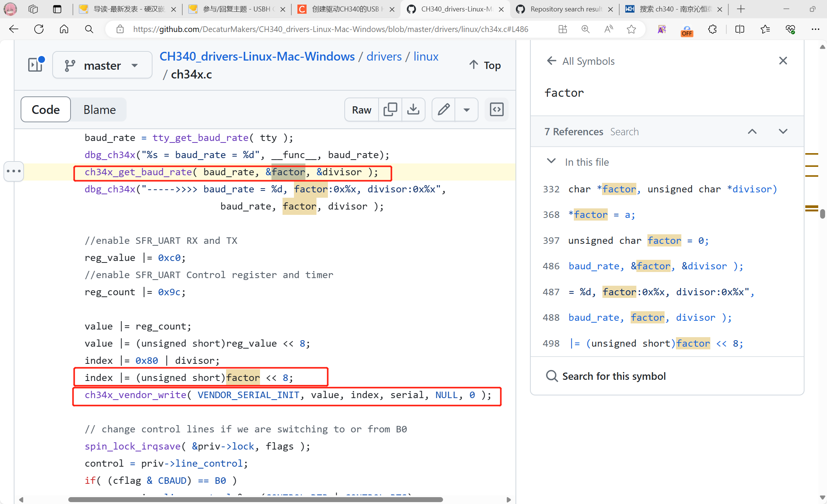
Task: Add page to favorites star
Action: click(x=631, y=29)
